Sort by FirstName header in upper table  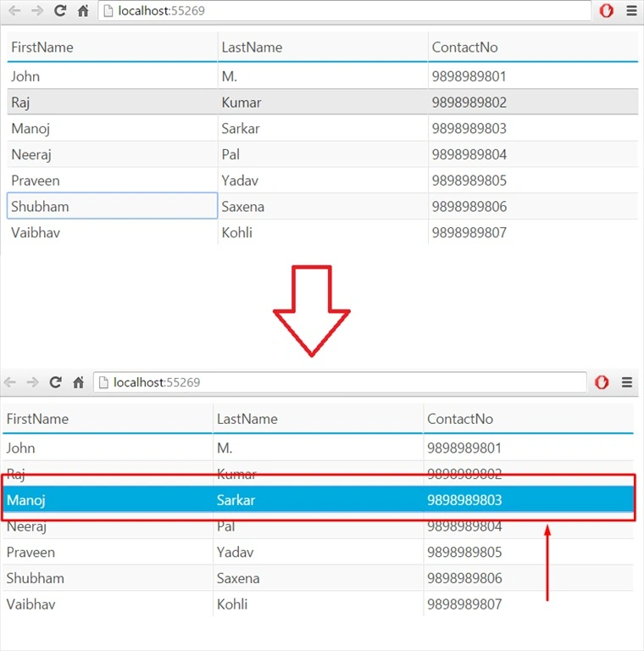click(x=113, y=47)
